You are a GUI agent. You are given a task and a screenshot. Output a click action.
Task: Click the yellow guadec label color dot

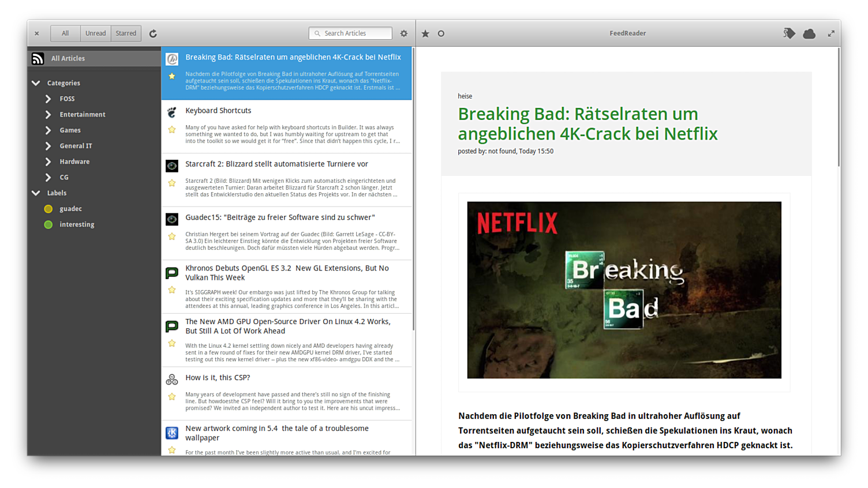(x=48, y=209)
